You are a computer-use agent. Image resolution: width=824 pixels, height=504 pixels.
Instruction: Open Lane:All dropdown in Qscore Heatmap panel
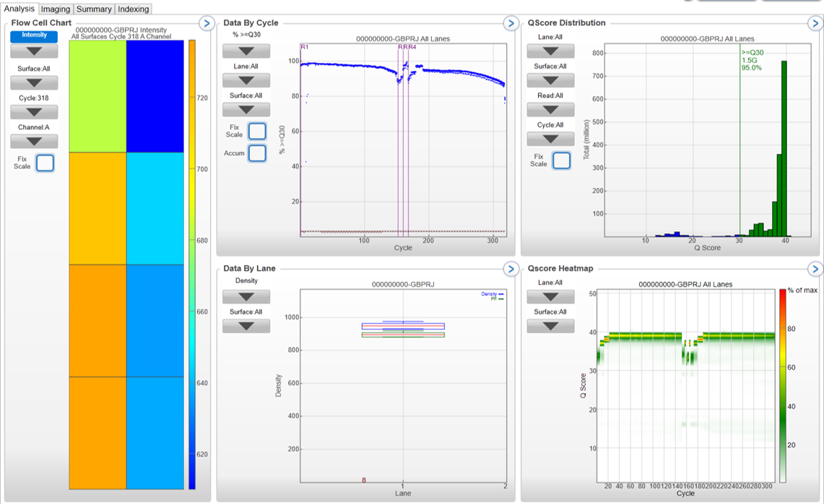pyautogui.click(x=550, y=296)
